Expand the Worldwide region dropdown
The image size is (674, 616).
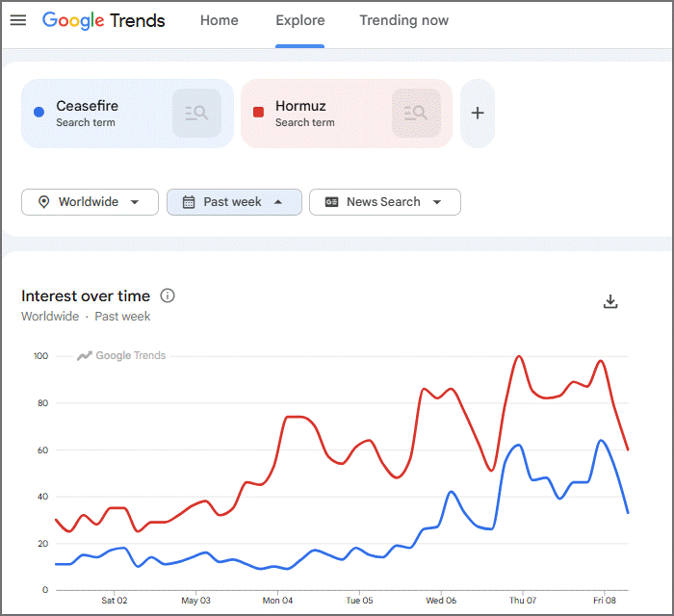coord(90,202)
